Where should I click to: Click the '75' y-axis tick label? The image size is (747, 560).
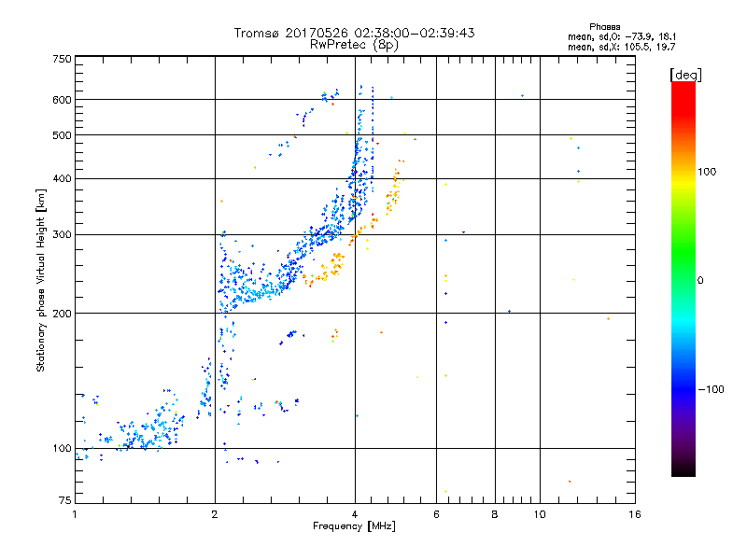pos(65,500)
